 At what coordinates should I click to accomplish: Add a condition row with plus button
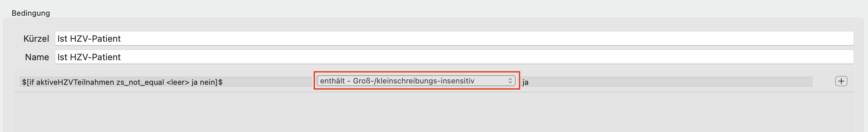click(x=841, y=81)
